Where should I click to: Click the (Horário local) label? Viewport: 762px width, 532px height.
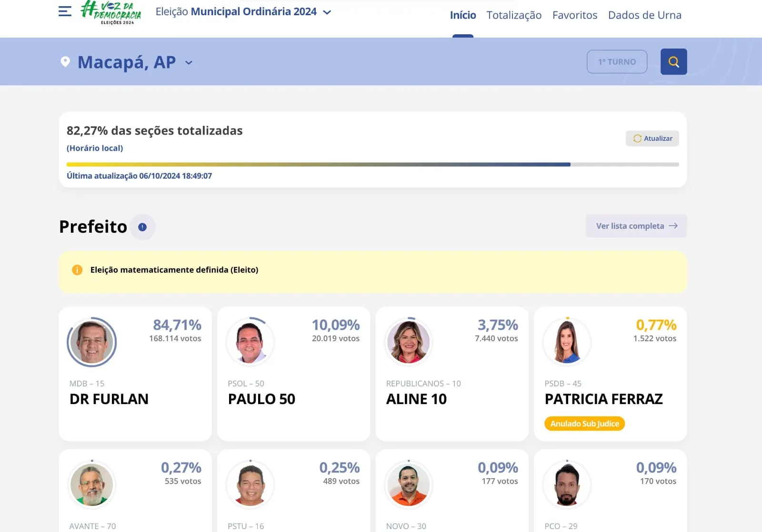[95, 148]
